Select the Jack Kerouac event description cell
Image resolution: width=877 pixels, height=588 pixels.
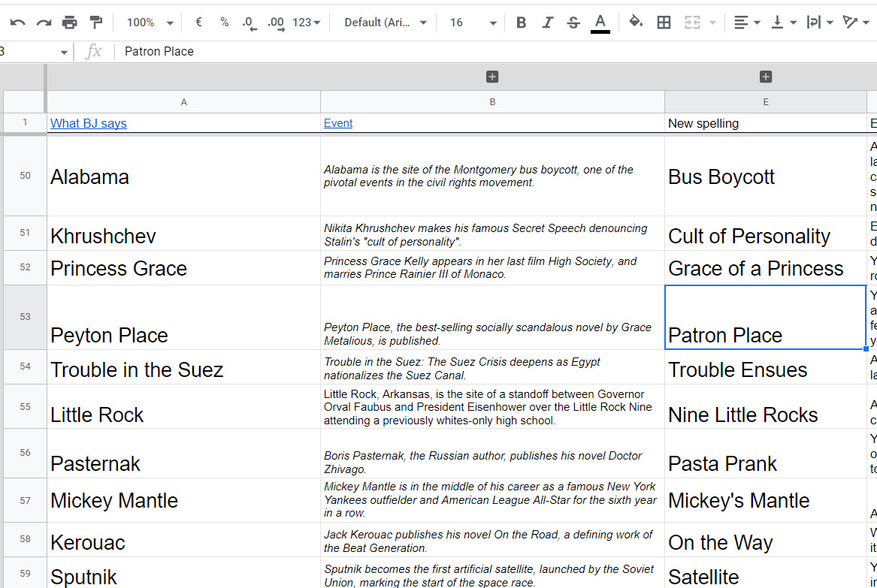click(492, 540)
